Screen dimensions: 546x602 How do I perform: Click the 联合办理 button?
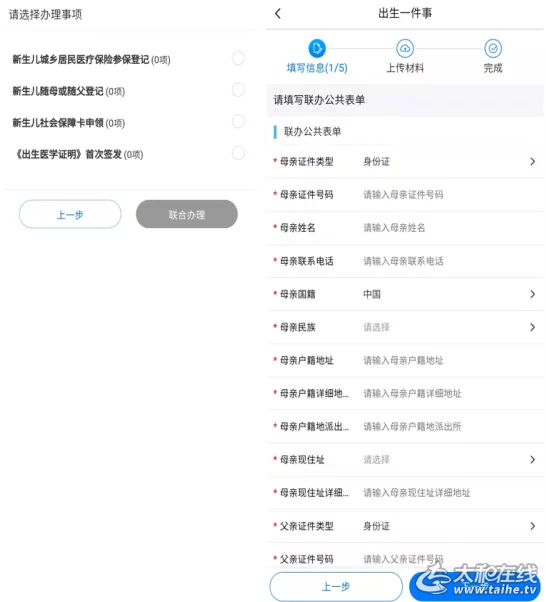pyautogui.click(x=187, y=214)
